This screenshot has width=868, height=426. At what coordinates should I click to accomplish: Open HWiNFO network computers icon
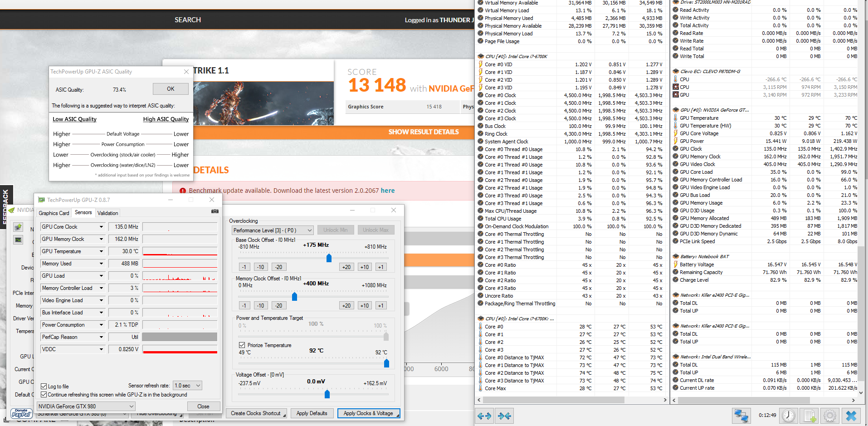click(x=741, y=416)
